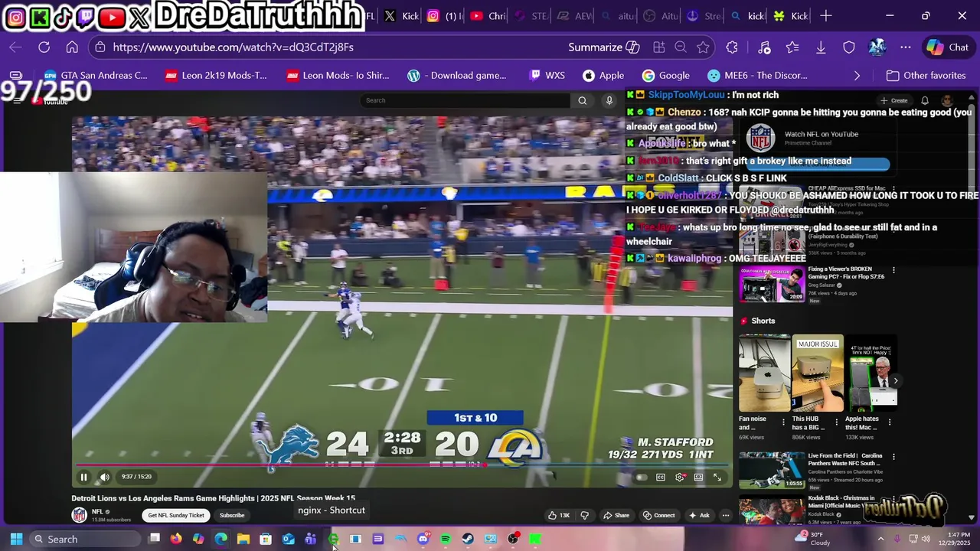Switch to the X Kick browser tab
This screenshot has height=551, width=980.
(401, 15)
